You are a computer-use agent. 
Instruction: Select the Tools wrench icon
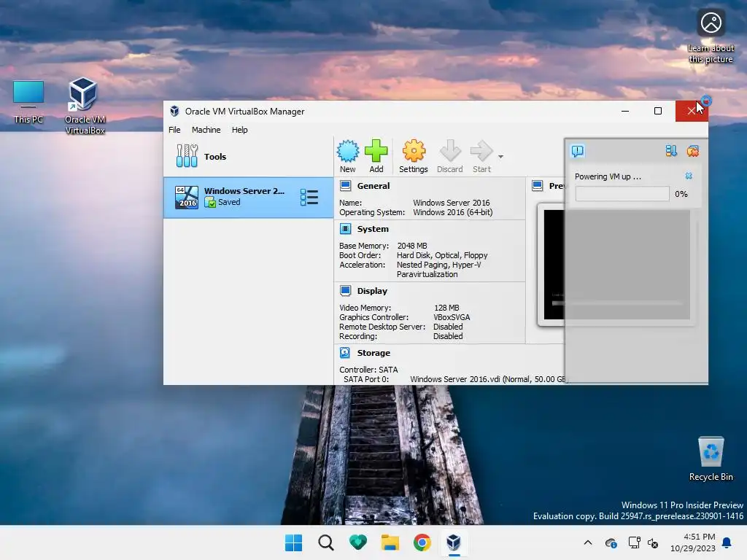(187, 156)
